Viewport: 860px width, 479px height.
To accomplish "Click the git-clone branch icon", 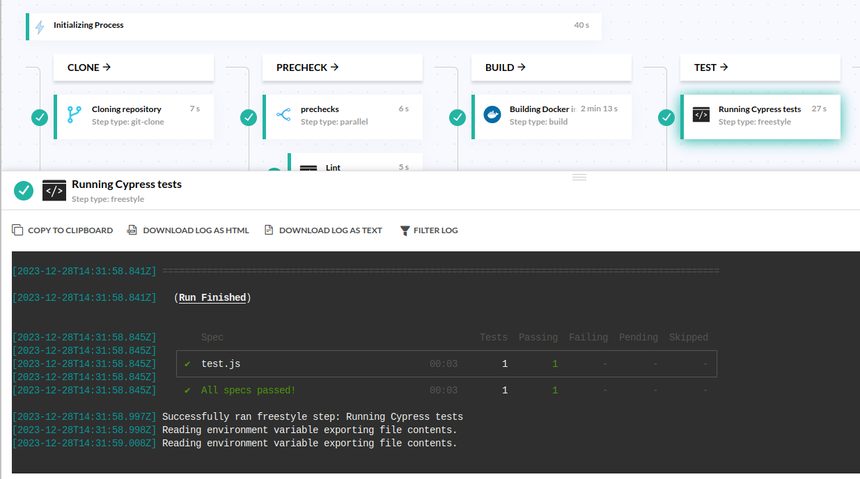I will point(73,115).
